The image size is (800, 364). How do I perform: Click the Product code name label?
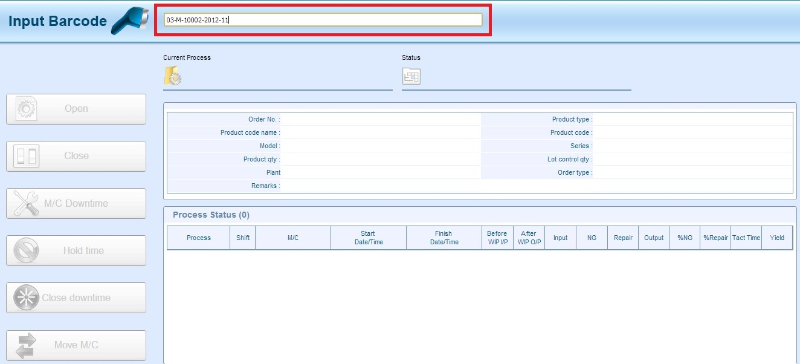pos(250,133)
